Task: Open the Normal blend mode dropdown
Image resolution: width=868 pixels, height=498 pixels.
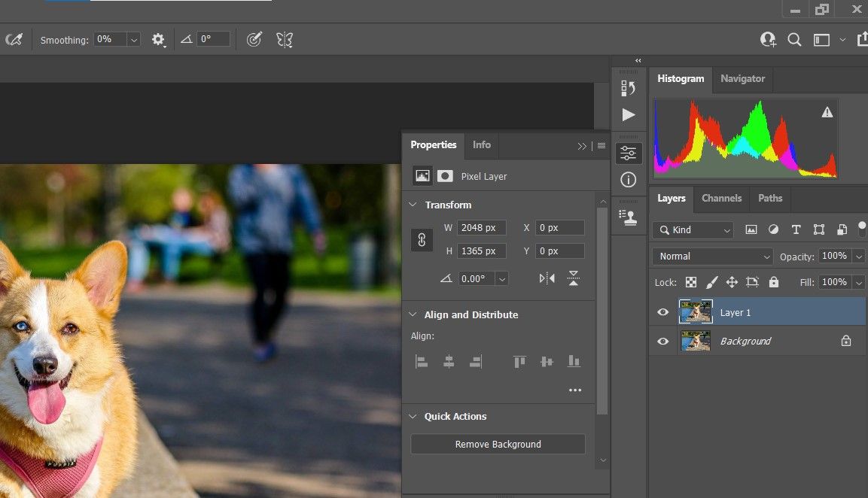Action: coord(712,257)
